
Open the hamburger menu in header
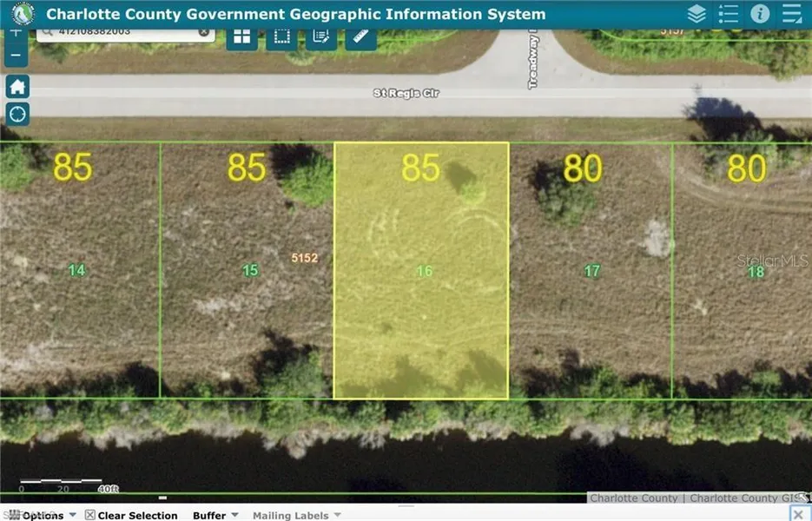792,14
